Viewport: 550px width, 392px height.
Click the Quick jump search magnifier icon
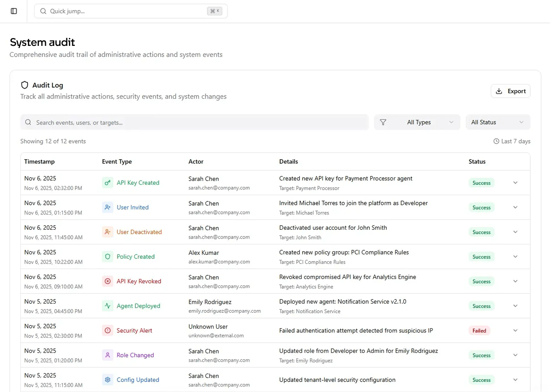tap(43, 11)
